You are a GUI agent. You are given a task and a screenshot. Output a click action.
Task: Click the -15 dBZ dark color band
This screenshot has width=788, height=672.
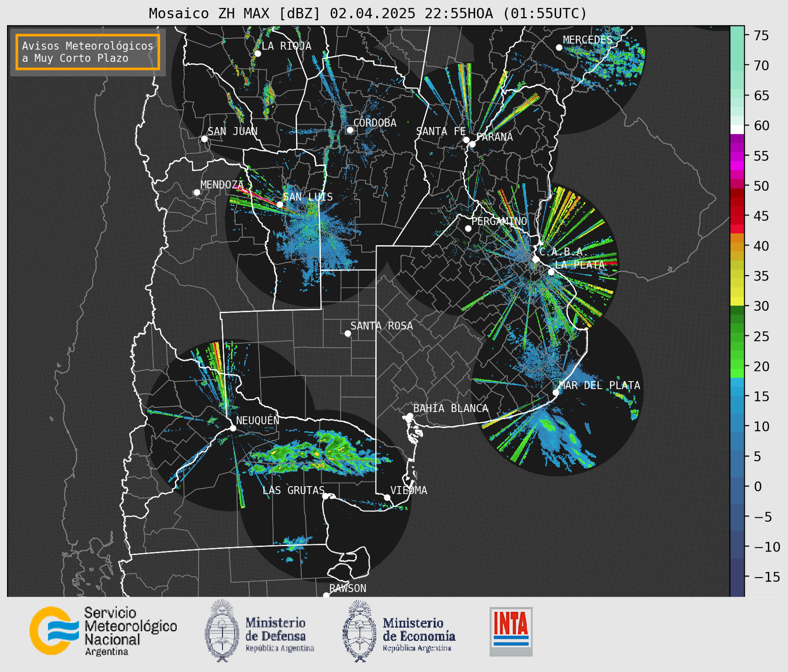[737, 577]
